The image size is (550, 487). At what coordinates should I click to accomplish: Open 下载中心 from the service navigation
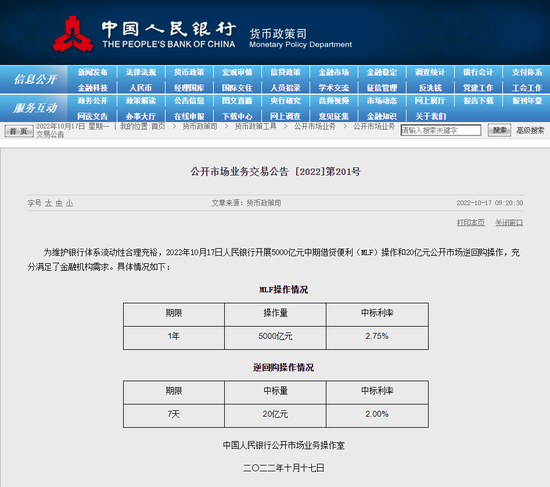click(237, 116)
